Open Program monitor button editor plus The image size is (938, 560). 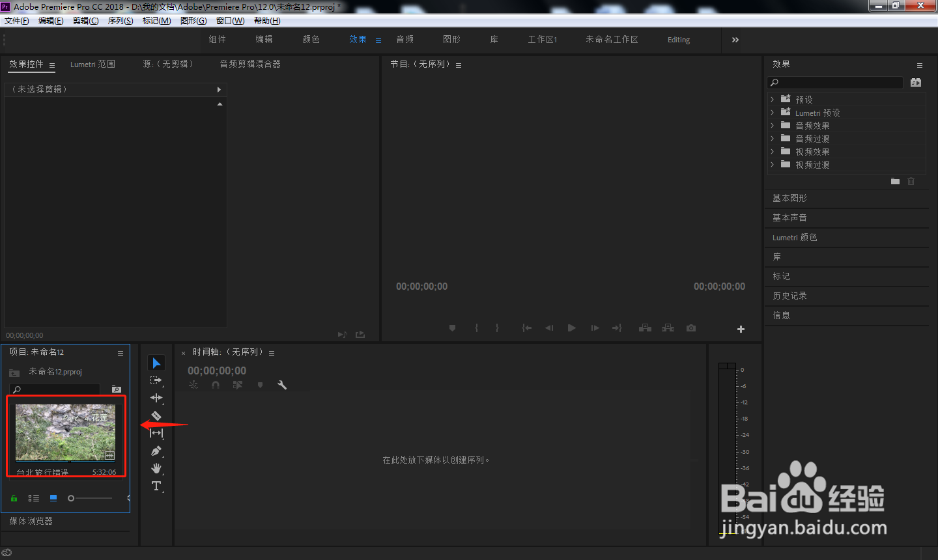(741, 329)
